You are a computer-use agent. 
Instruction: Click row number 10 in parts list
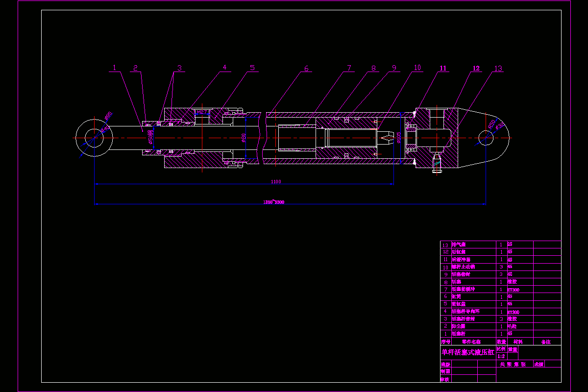[x=445, y=267]
